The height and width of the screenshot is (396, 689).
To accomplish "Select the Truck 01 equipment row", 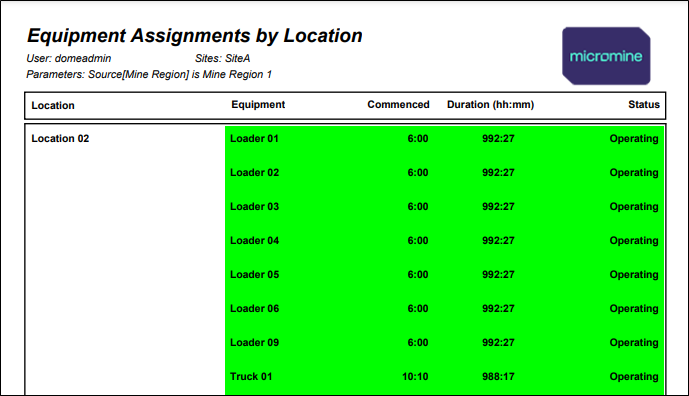I will click(x=444, y=377).
